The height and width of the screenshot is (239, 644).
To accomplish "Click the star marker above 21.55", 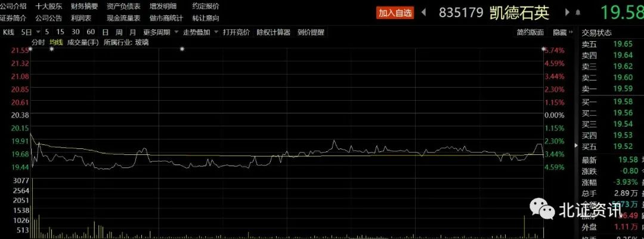I will click(30, 49).
